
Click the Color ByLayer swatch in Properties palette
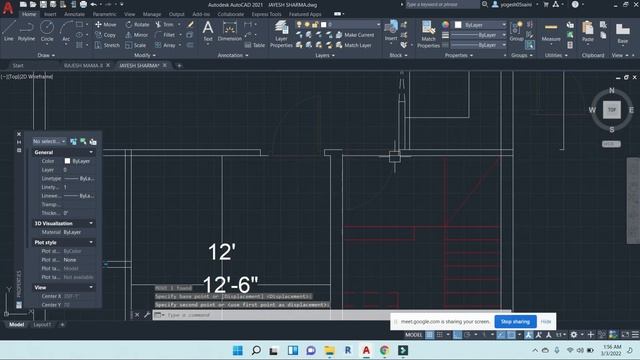pyautogui.click(x=67, y=161)
